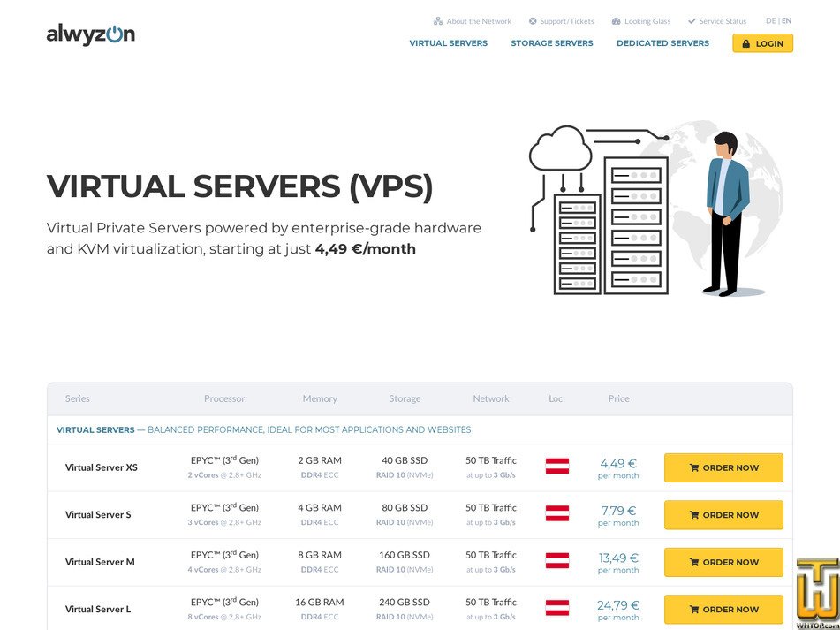Click the checkmark icon beside Service Status

tap(694, 20)
